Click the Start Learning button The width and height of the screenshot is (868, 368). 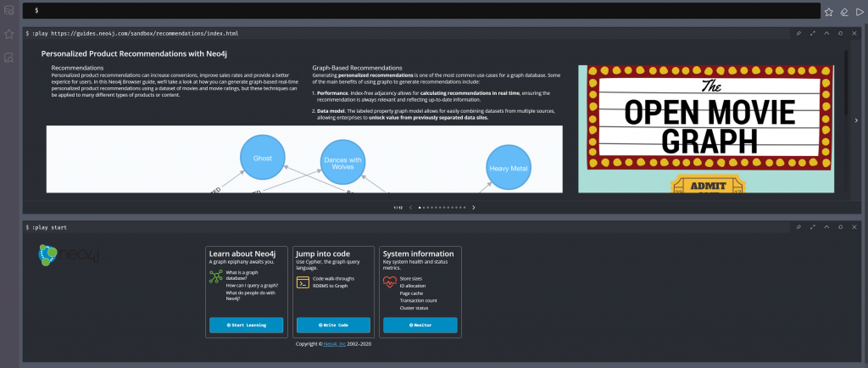[x=247, y=325]
